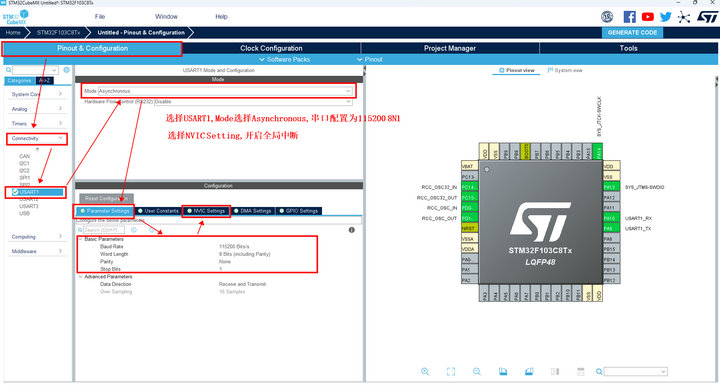The width and height of the screenshot is (720, 385).
Task: Open the Software Packs dropdown
Action: (285, 59)
